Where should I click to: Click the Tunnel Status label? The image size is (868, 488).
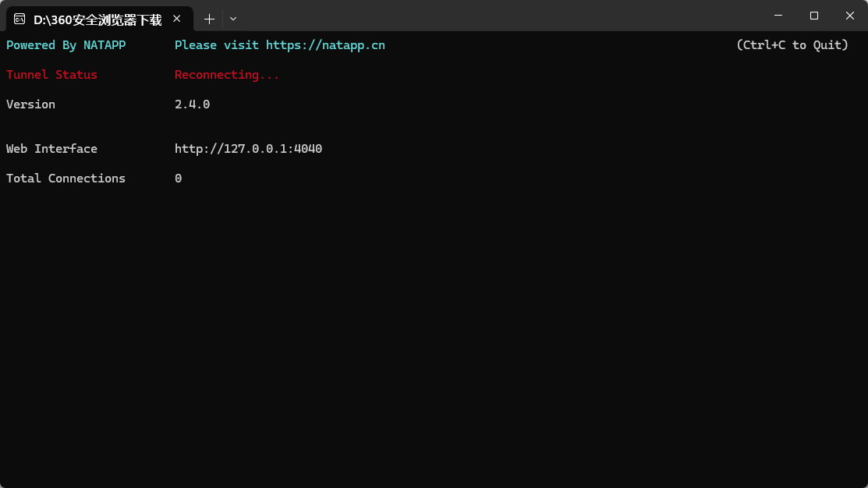(x=51, y=74)
